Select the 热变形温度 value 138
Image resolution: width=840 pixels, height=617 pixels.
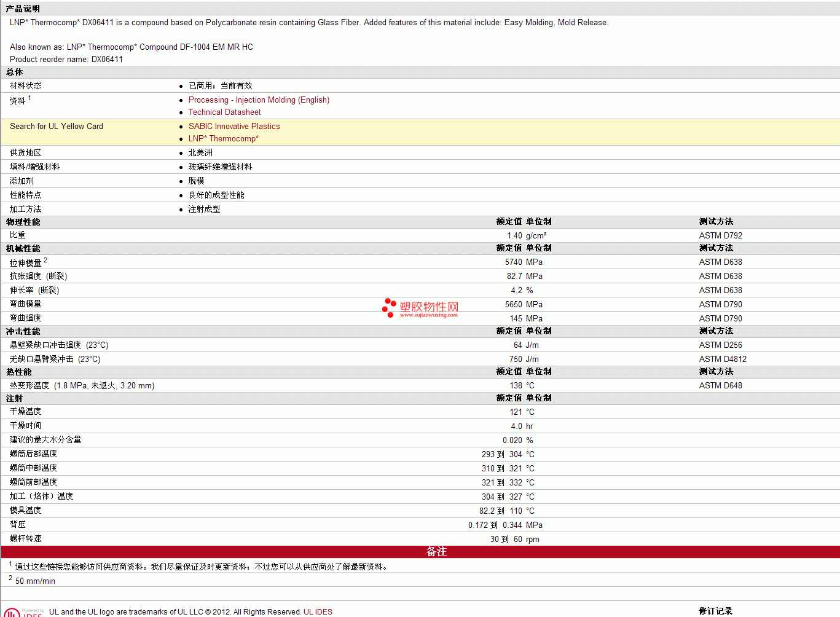point(516,386)
